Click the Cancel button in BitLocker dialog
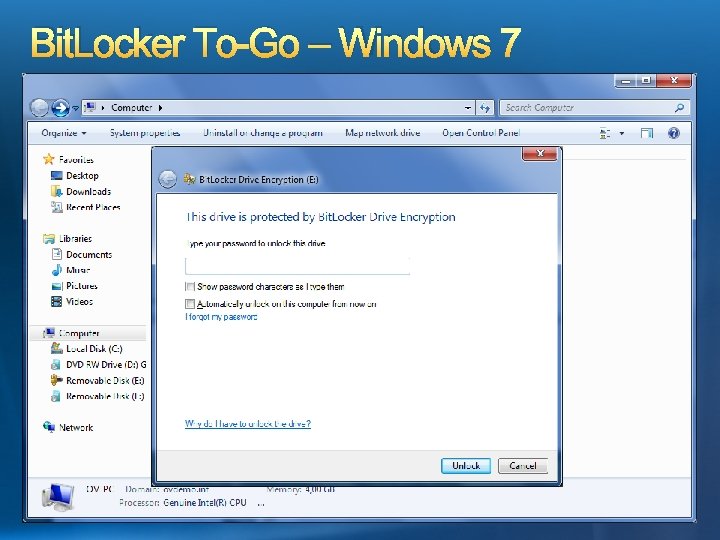The image size is (720, 540). pyautogui.click(x=523, y=466)
